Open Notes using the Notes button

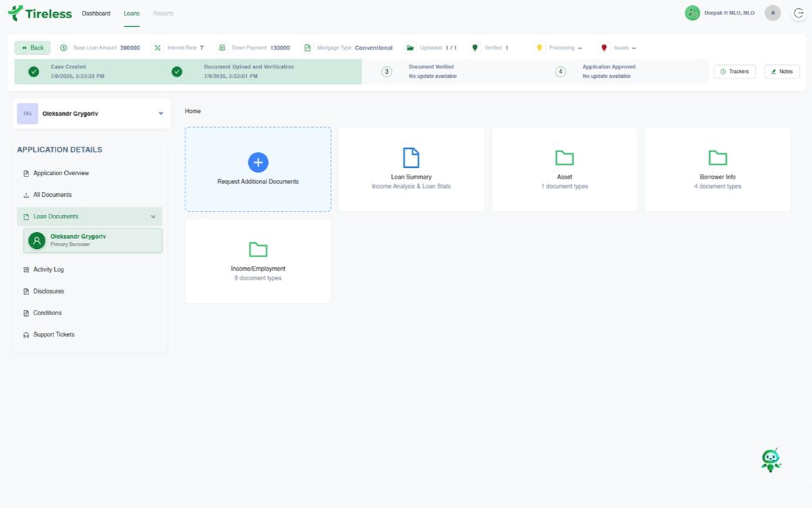(x=782, y=71)
